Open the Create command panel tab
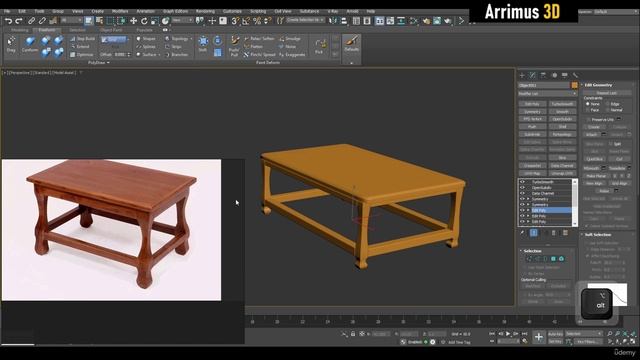Image resolution: width=640 pixels, height=360 pixels. tap(522, 75)
